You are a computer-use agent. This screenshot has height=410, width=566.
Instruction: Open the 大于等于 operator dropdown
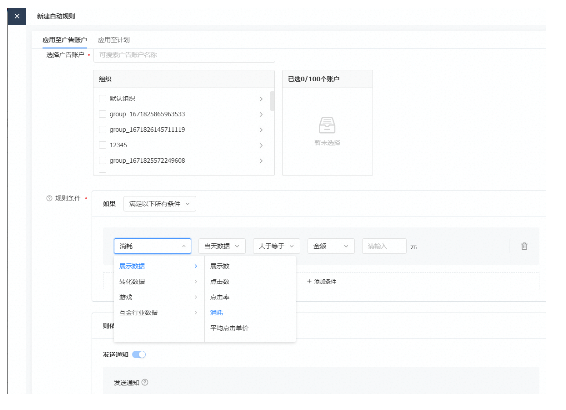coord(276,246)
